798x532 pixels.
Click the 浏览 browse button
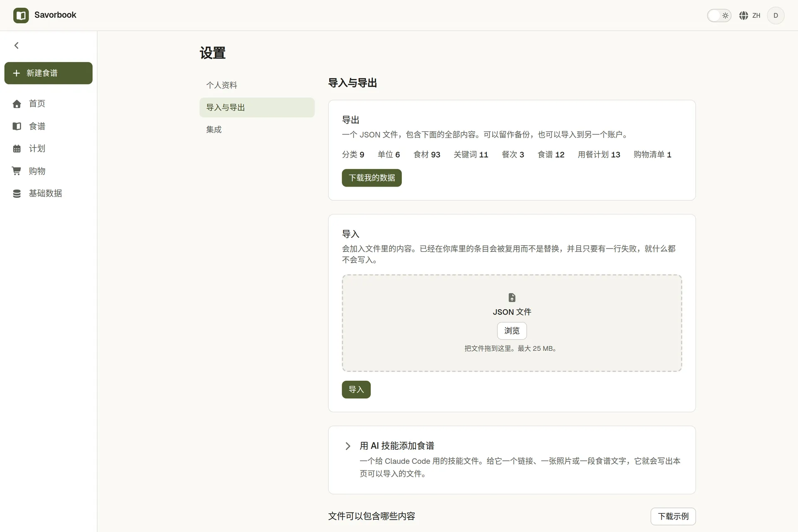[x=512, y=331]
